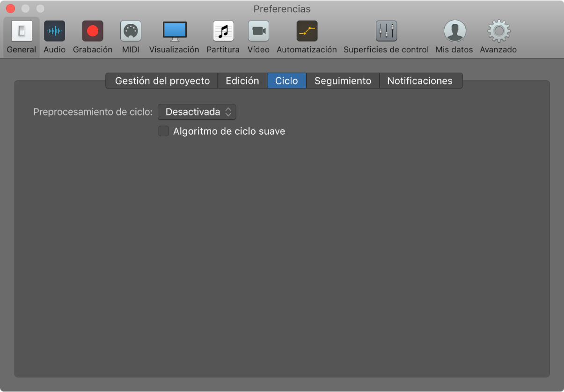Open Mis datos profile icon

pos(454,31)
